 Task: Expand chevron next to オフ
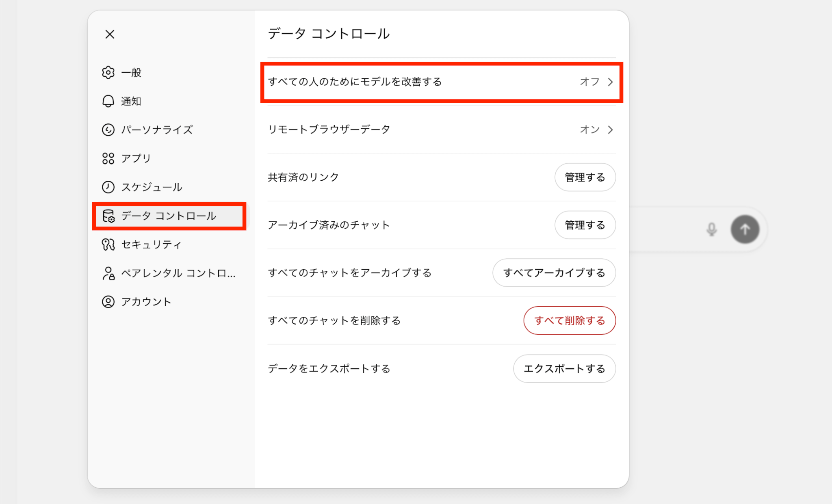click(610, 82)
